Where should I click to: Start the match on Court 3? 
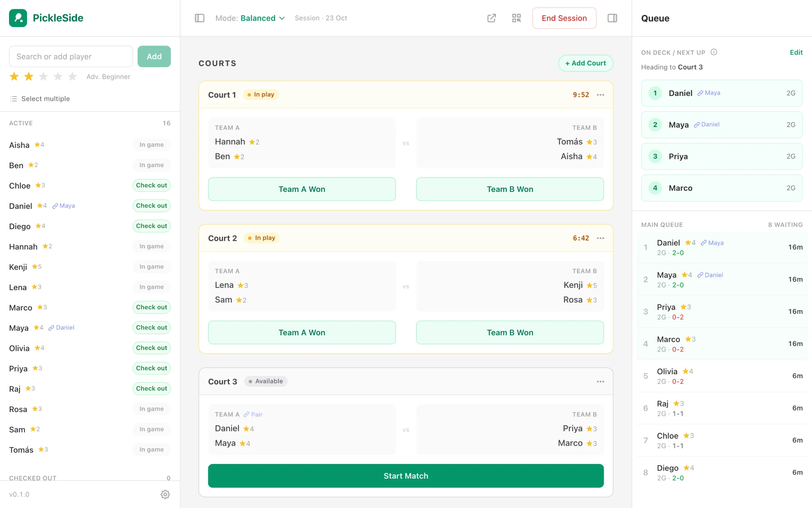coord(406,476)
